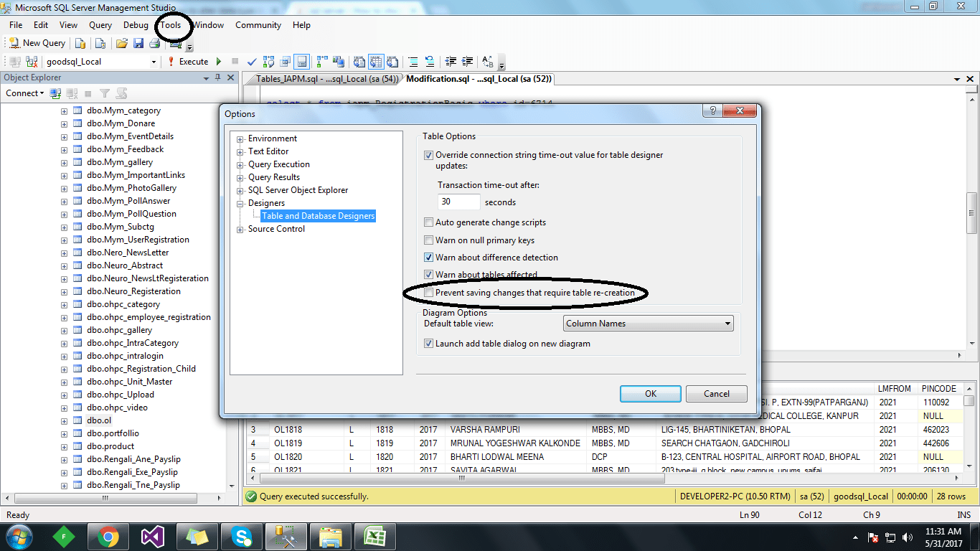Click the Uncomment selected lines icon
The image size is (980, 551).
(x=429, y=62)
